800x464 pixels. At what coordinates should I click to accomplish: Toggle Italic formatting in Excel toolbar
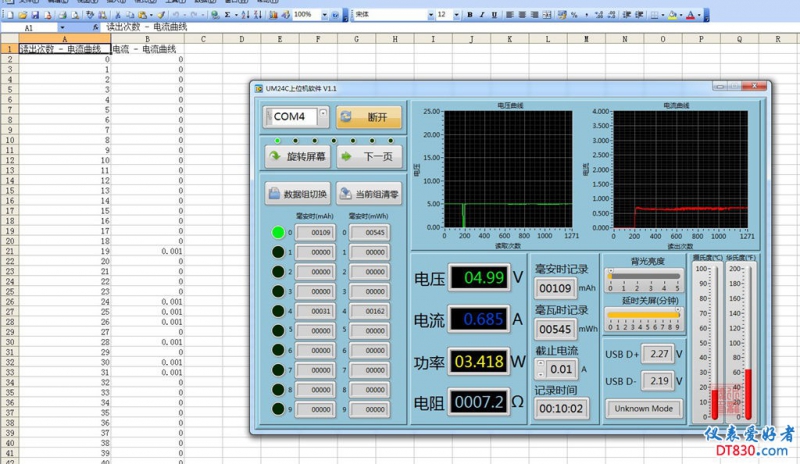[x=481, y=15]
